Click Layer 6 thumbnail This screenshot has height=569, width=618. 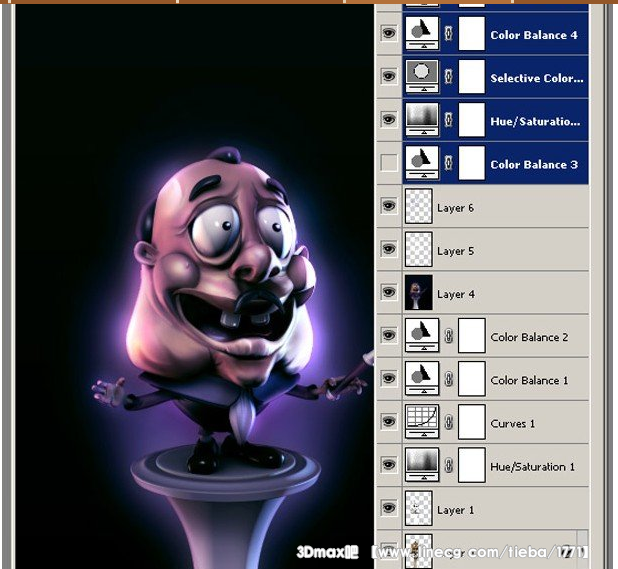point(419,206)
